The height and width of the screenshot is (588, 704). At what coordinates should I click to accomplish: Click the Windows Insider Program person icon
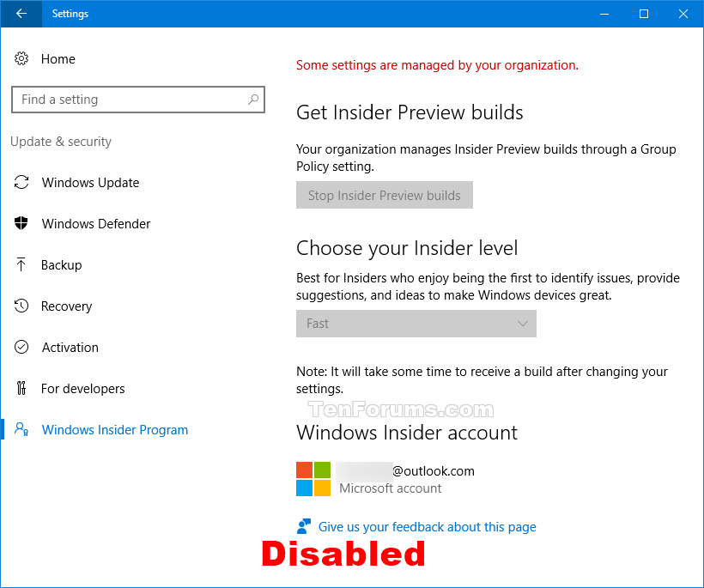point(21,429)
